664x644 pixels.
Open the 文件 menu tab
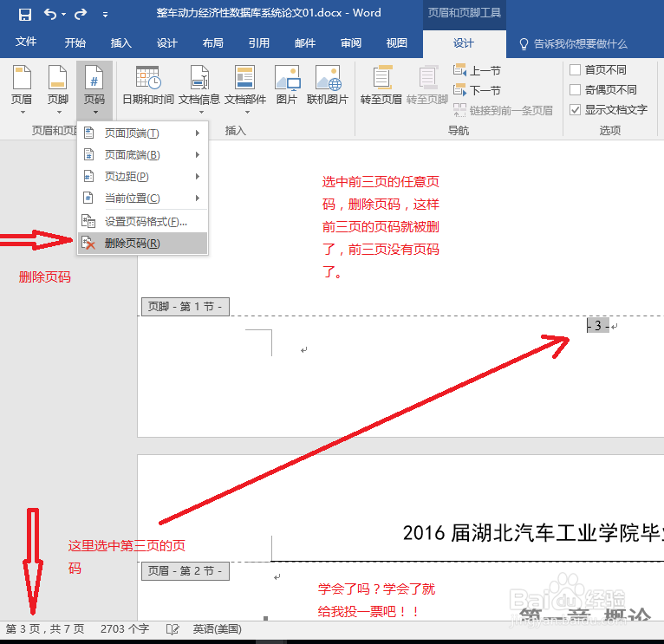26,42
